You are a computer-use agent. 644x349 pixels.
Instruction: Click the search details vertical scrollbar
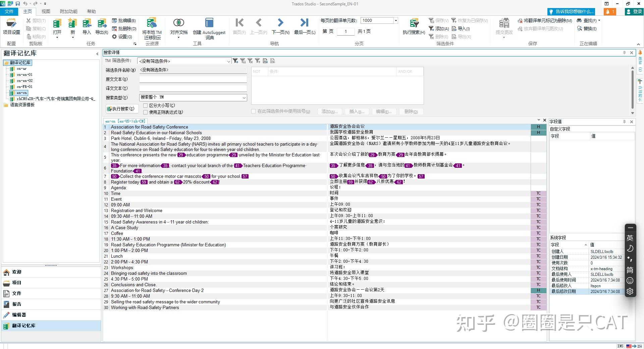coord(633,90)
